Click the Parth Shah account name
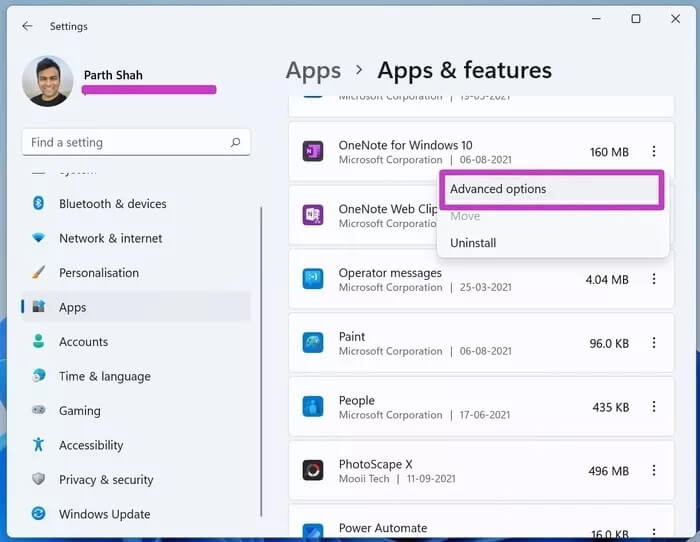The height and width of the screenshot is (542, 700). click(113, 75)
